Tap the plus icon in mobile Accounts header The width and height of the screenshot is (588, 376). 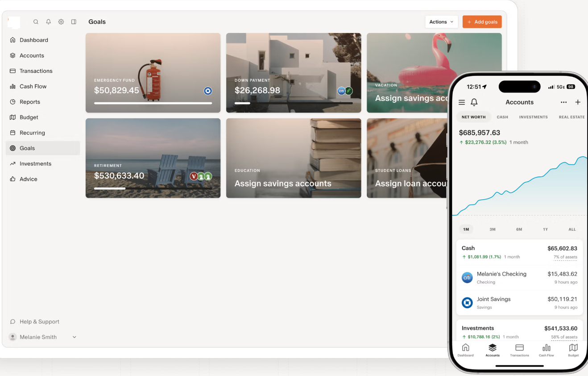click(x=578, y=102)
